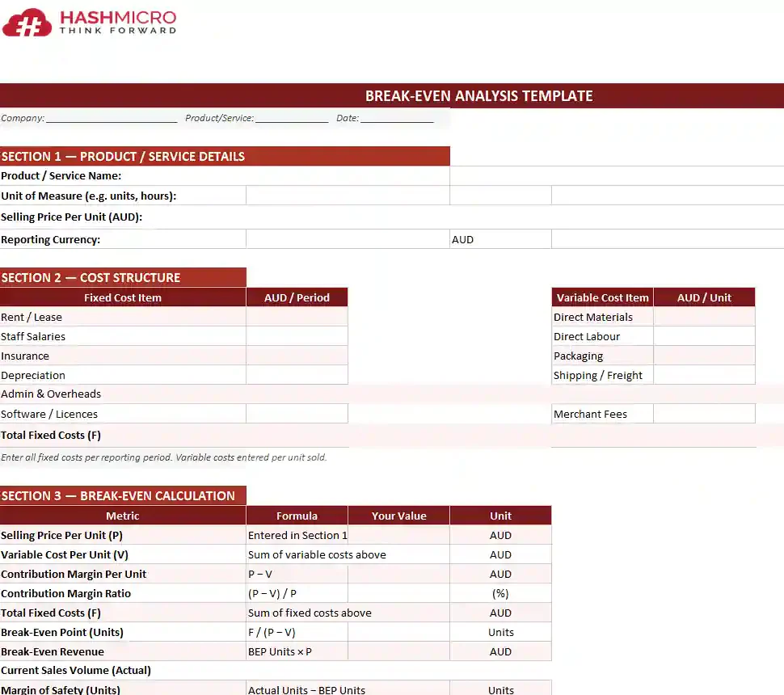Select the note about entering fixed costs

tap(164, 457)
